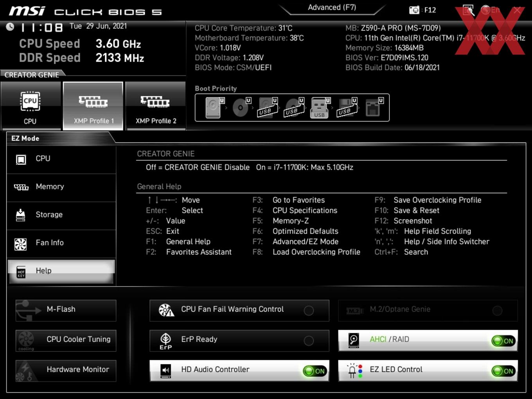Click the AHCI/RAID drive icon
This screenshot has height=399, width=532.
(x=354, y=340)
